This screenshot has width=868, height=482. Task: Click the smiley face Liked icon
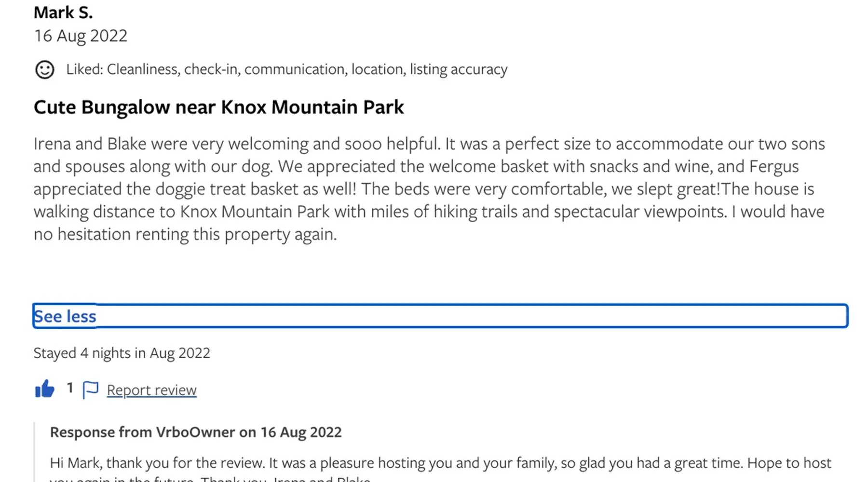click(x=45, y=69)
